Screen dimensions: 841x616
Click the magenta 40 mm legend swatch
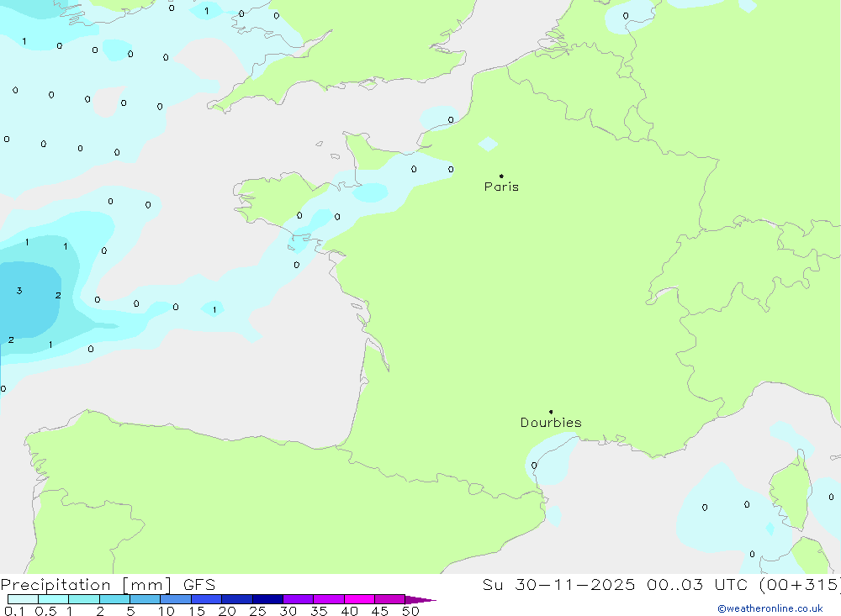[359, 599]
